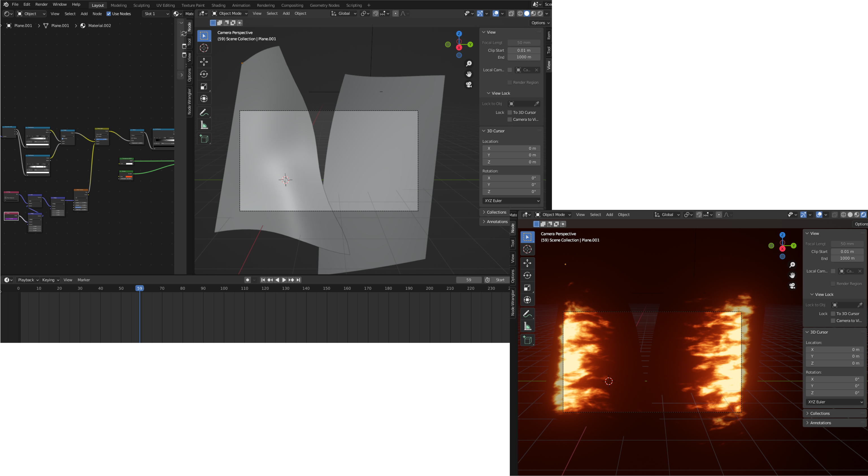Switch to the Shading workspace tab

(x=218, y=5)
